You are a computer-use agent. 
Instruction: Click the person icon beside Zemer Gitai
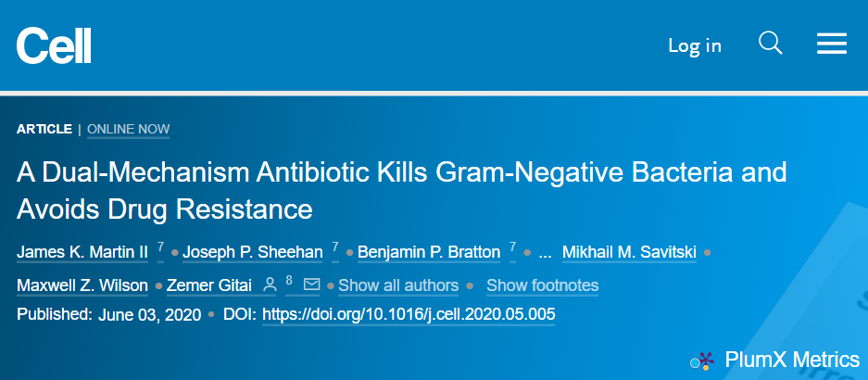coord(270,285)
